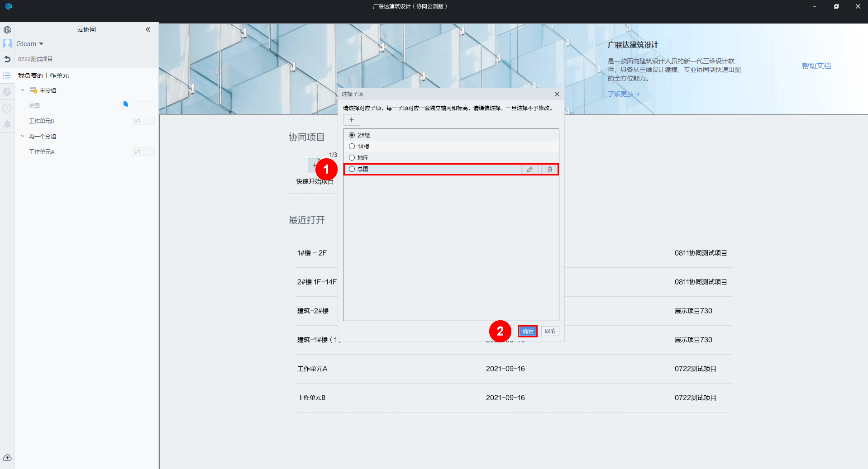Open recent file 工作单元A
Viewport: 868px width, 469px height.
pos(312,369)
